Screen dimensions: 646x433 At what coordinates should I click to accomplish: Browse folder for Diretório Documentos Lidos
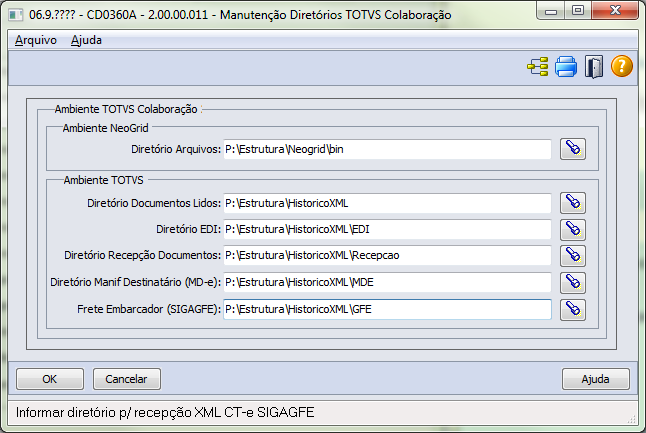[573, 203]
